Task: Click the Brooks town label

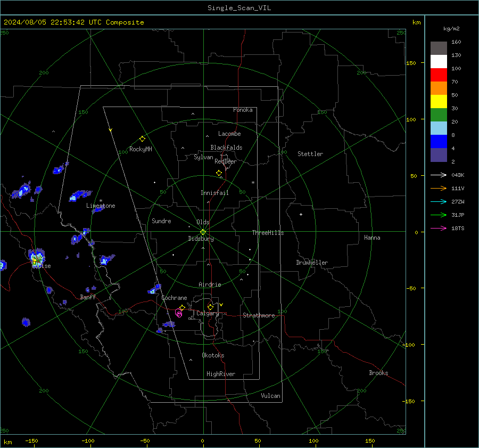Action: click(378, 373)
